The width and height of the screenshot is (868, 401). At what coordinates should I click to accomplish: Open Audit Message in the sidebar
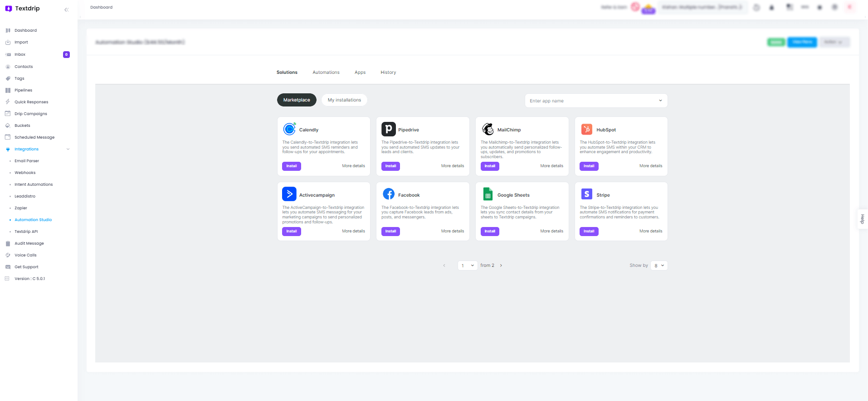coord(29,243)
